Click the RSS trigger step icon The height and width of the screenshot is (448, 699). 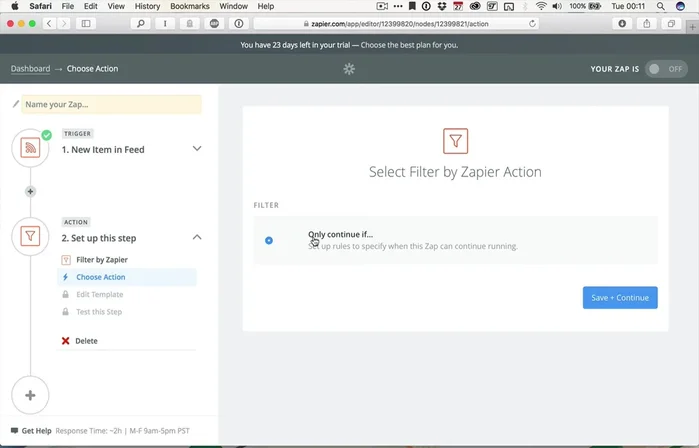point(30,149)
